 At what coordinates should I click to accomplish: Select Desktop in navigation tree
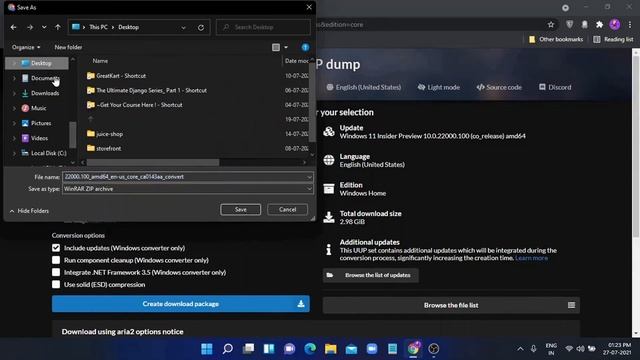pyautogui.click(x=41, y=63)
